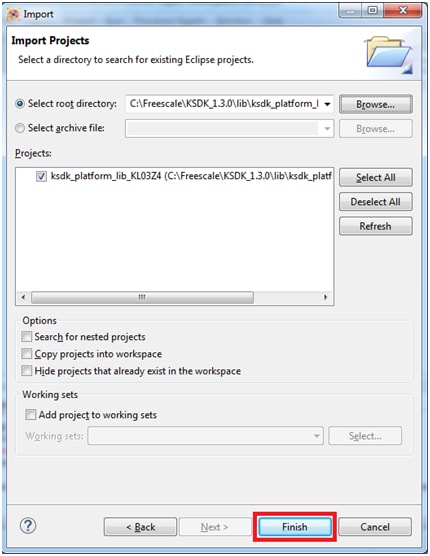Click the Select All button

375,177
